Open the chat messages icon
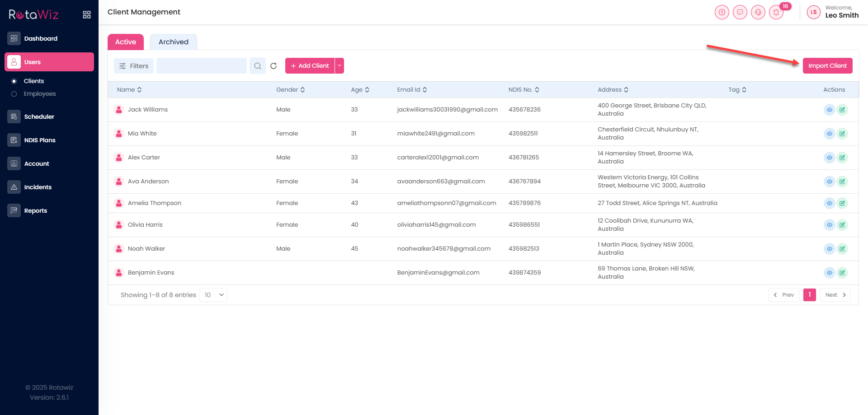This screenshot has width=868, height=415. pos(740,12)
